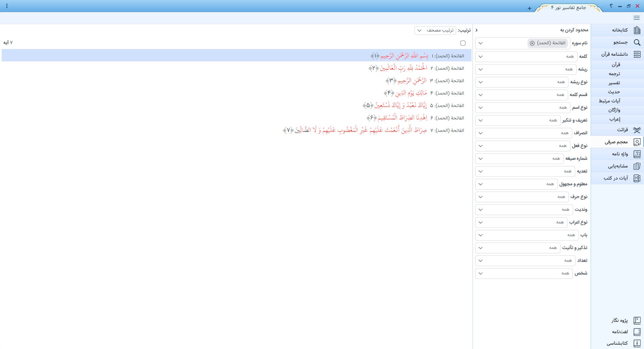Screen dimensions: 644x349
Task: Open the آیات در کتب icon
Action: [x=637, y=178]
